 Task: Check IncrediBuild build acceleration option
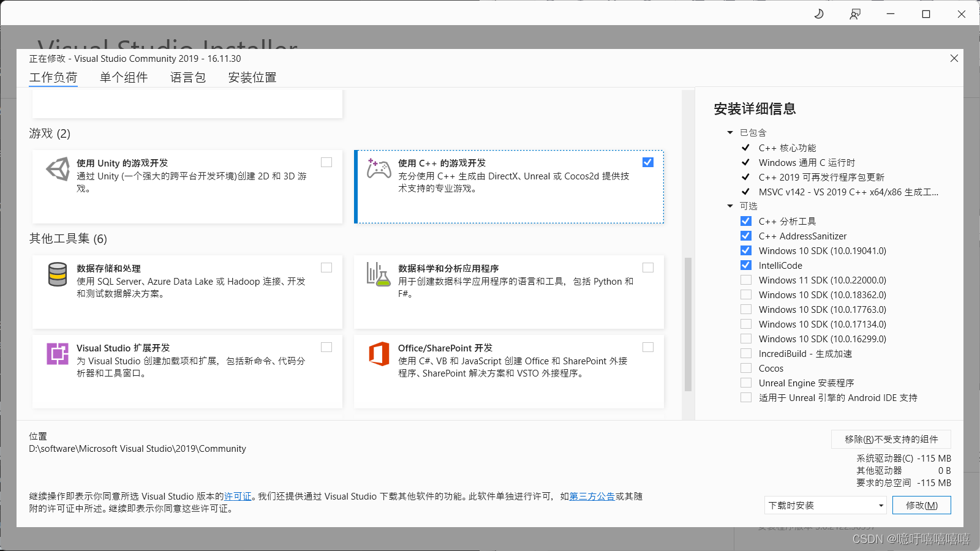[745, 353]
